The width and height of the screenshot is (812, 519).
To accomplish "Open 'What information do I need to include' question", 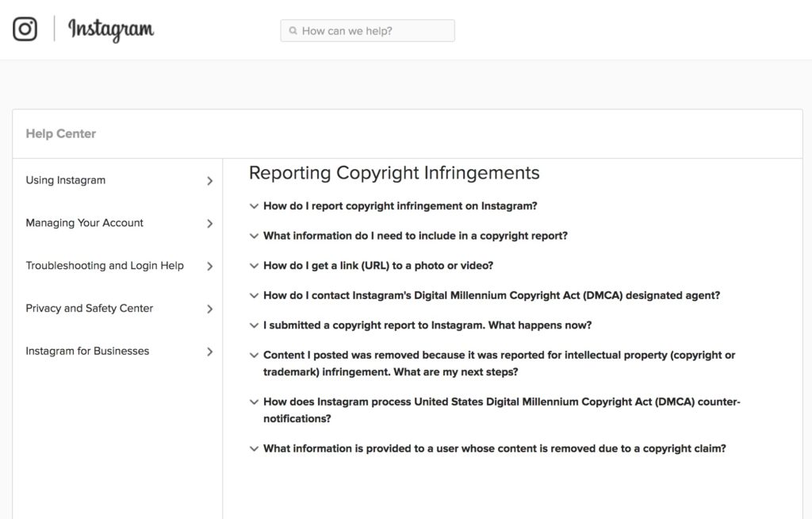I will tap(416, 236).
